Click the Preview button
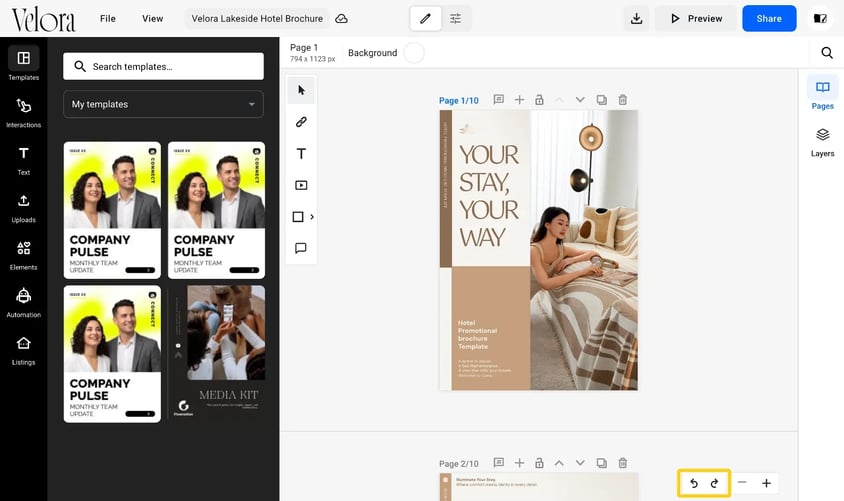The height and width of the screenshot is (501, 844). click(x=697, y=18)
